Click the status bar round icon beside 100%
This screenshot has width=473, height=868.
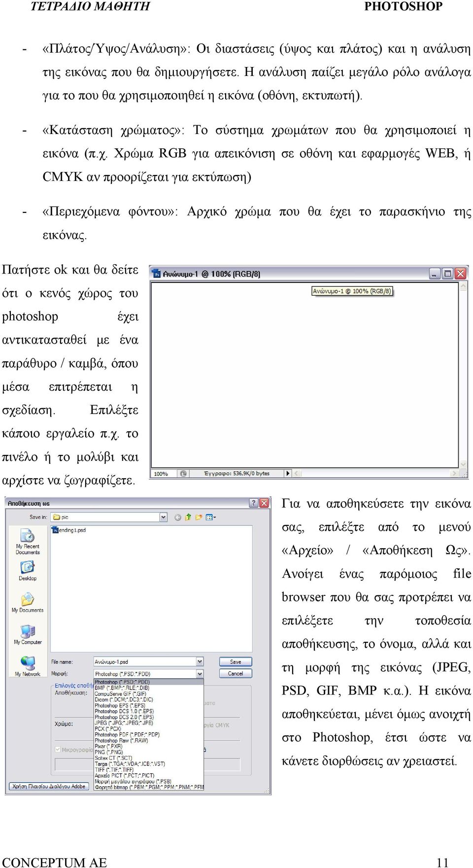point(183,474)
